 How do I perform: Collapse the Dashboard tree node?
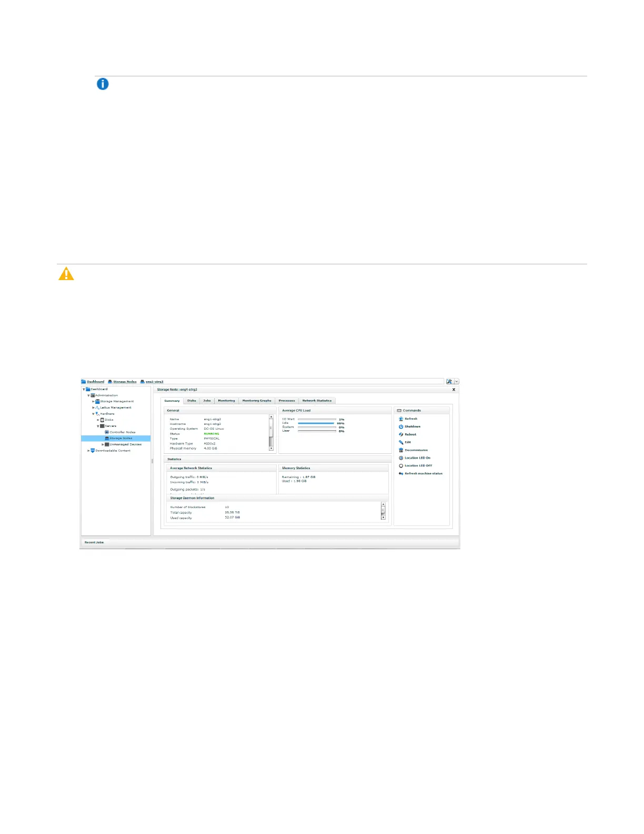click(x=84, y=390)
